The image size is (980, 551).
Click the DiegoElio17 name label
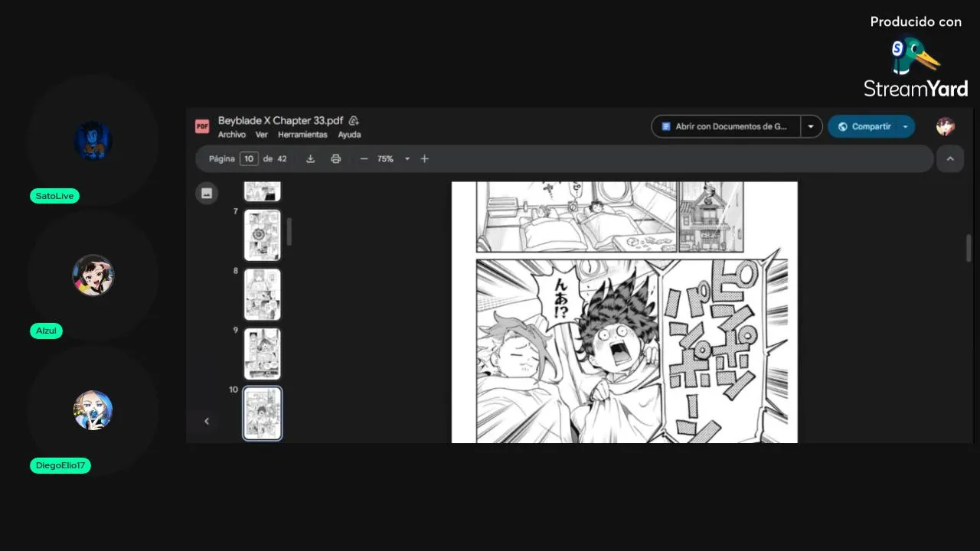click(x=60, y=465)
